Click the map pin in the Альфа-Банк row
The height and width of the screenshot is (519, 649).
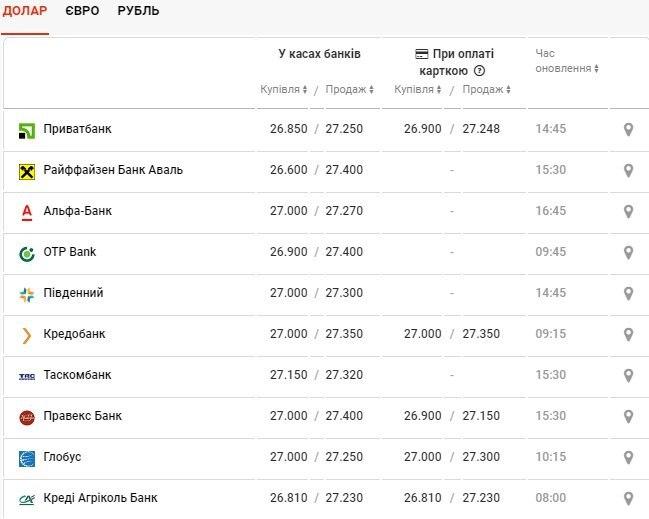click(628, 211)
